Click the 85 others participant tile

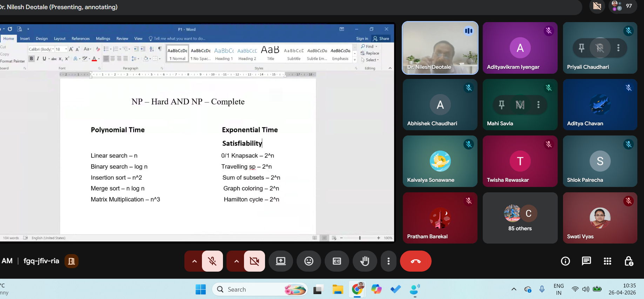pos(520,218)
